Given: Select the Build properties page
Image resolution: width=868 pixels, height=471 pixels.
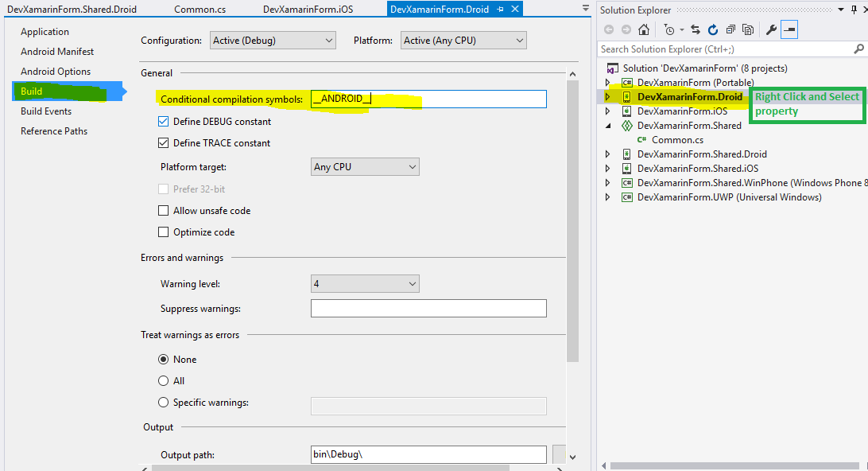Looking at the screenshot, I should click(x=67, y=91).
